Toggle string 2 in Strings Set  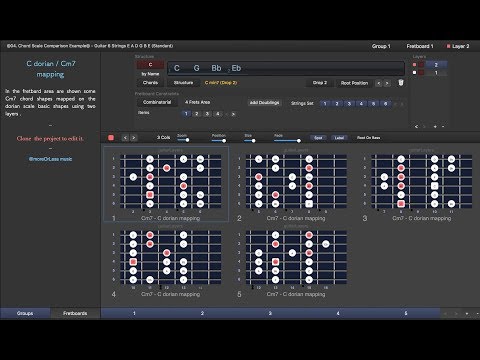pyautogui.click(x=337, y=104)
